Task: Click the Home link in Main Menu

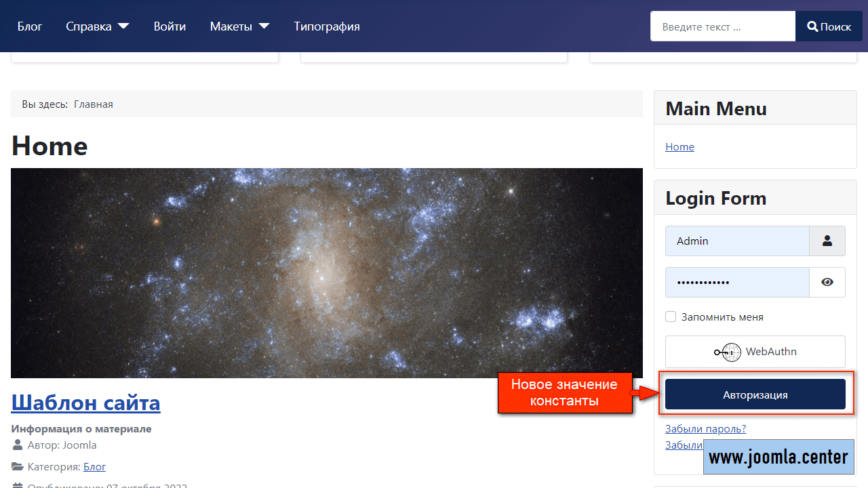Action: pos(679,147)
